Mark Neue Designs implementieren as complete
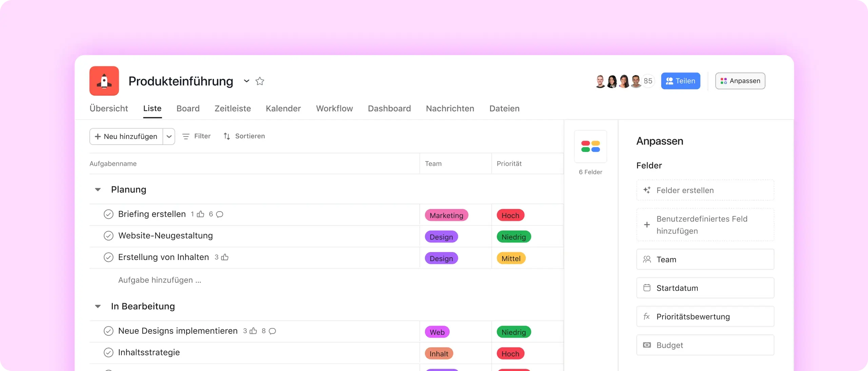The height and width of the screenshot is (371, 868). click(108, 331)
